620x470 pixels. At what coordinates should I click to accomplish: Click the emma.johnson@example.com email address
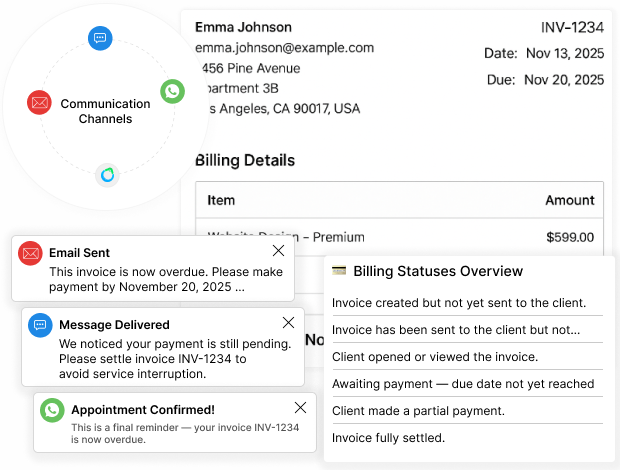point(285,48)
